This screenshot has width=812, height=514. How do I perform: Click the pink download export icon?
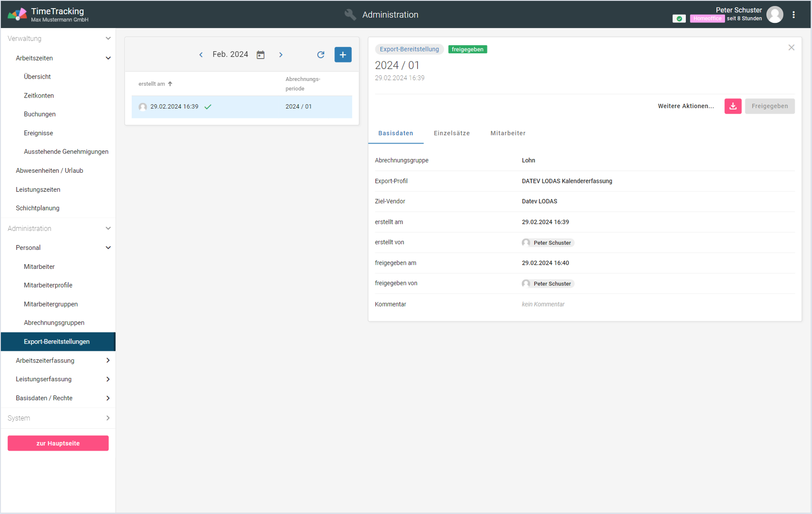point(733,106)
